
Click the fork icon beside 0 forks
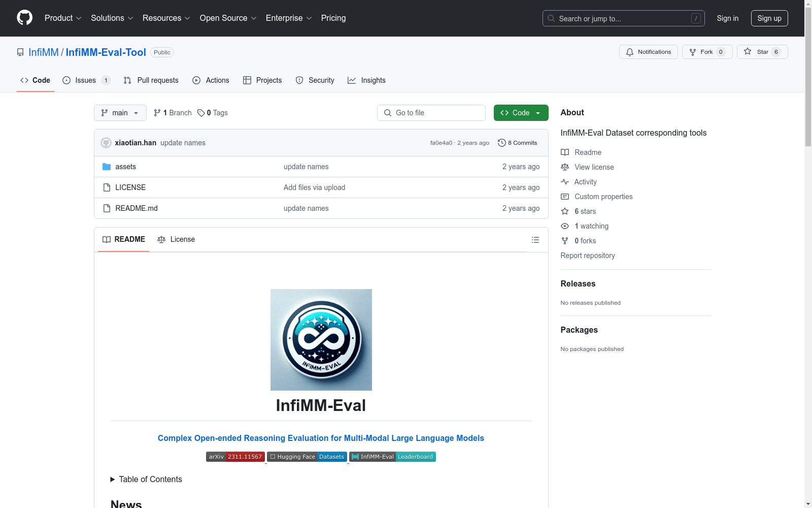click(x=565, y=241)
